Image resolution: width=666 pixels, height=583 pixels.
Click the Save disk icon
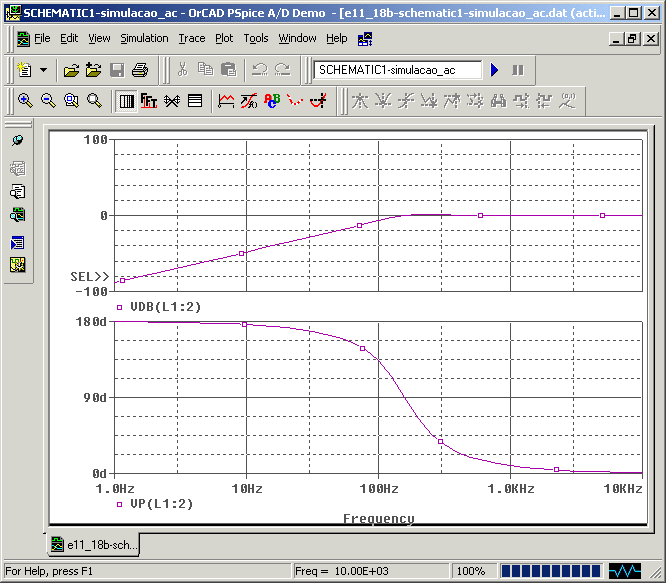pyautogui.click(x=117, y=70)
